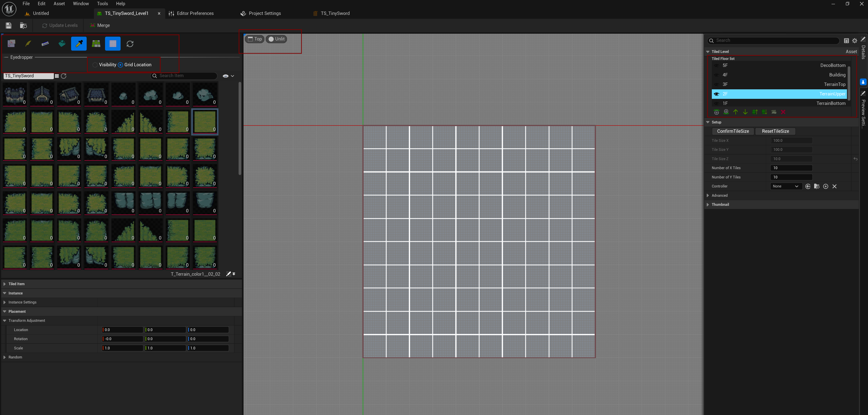868x415 pixels.
Task: Show the 4F Building floor via eye
Action: 716,75
